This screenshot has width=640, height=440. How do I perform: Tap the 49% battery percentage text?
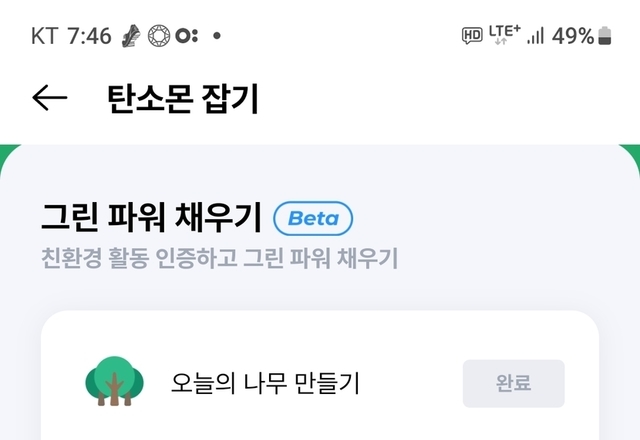coord(573,36)
